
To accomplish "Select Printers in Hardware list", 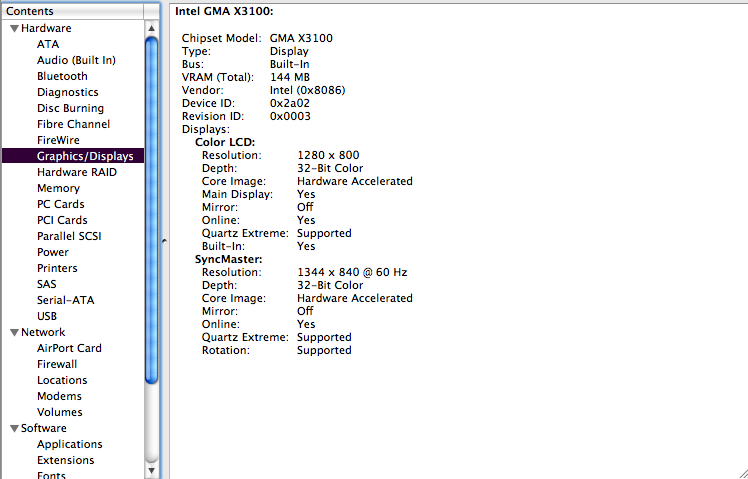I will pos(57,268).
